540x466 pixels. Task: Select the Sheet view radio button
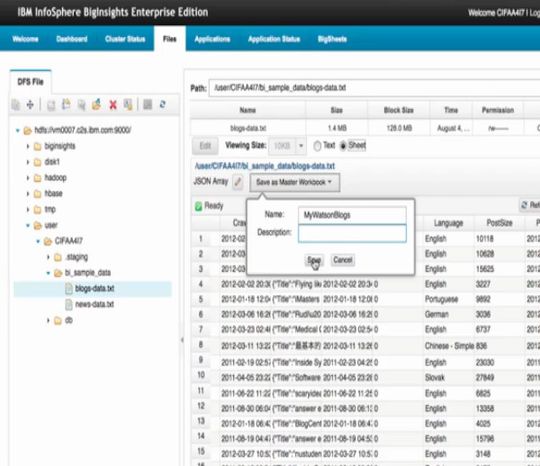coord(343,146)
